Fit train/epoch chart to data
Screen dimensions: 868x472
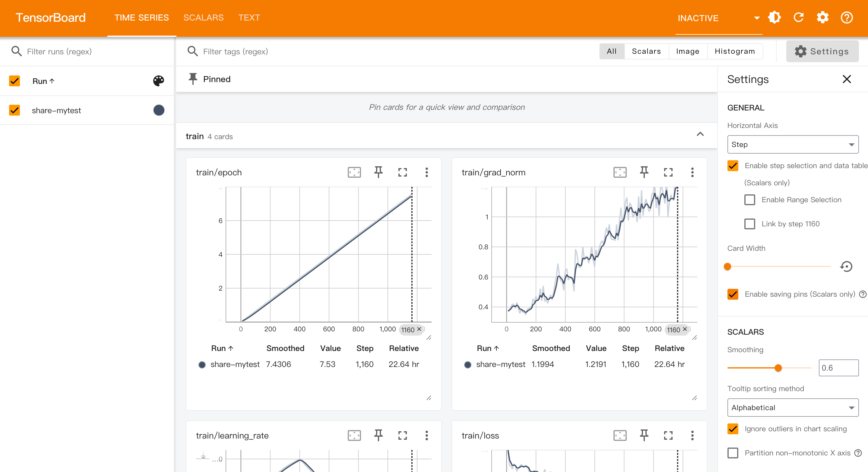pyautogui.click(x=354, y=172)
